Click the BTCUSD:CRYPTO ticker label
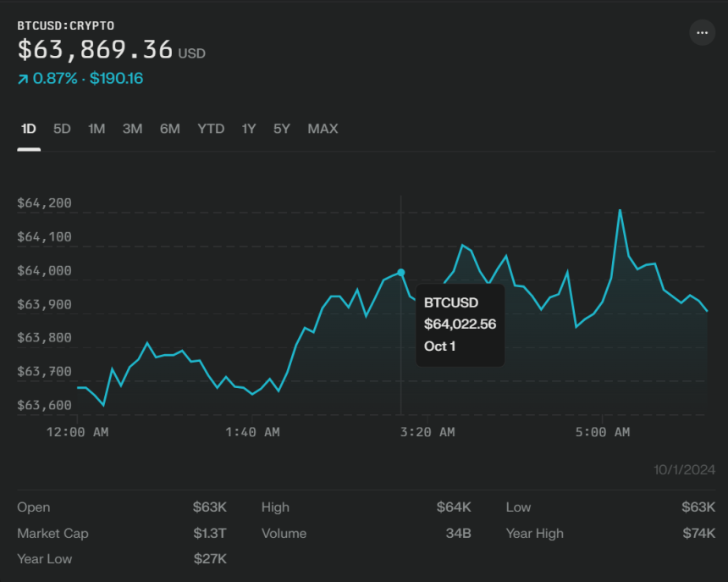This screenshot has height=582, width=728. (x=66, y=25)
